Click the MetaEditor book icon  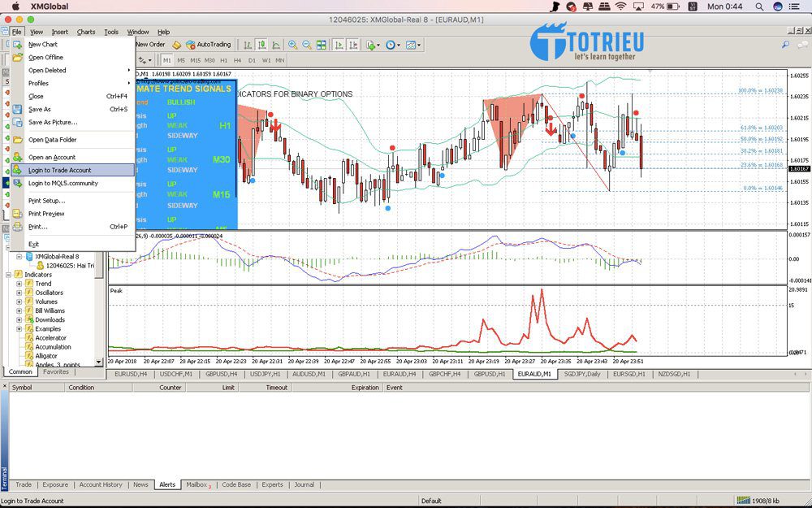[x=176, y=45]
